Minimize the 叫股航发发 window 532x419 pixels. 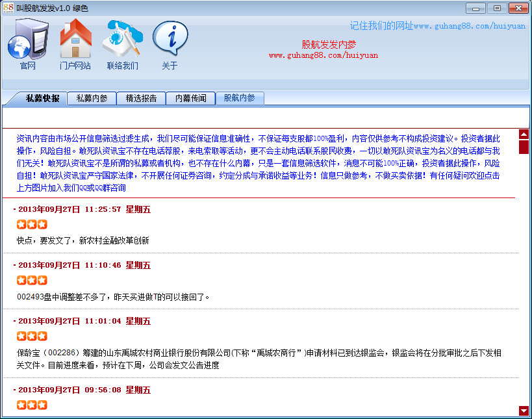[x=475, y=8]
